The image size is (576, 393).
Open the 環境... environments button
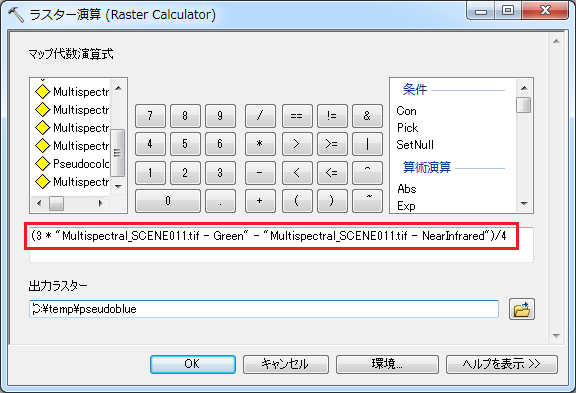tap(387, 364)
